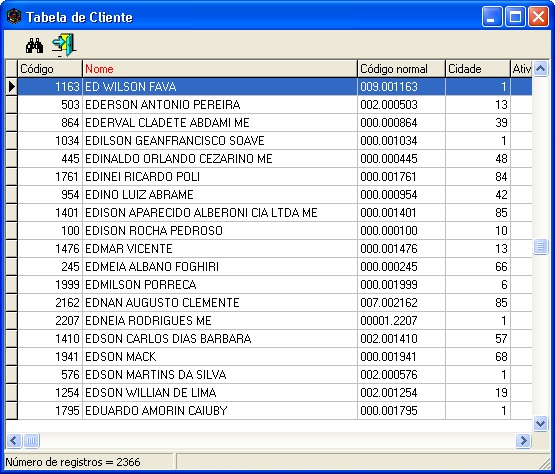Click code cell 864
555x474 pixels.
coord(50,123)
